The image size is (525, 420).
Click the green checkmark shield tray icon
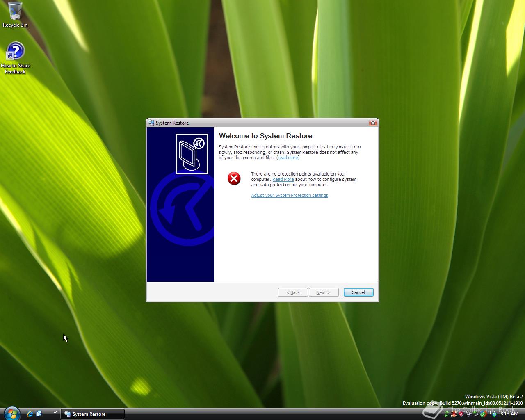tap(483, 414)
